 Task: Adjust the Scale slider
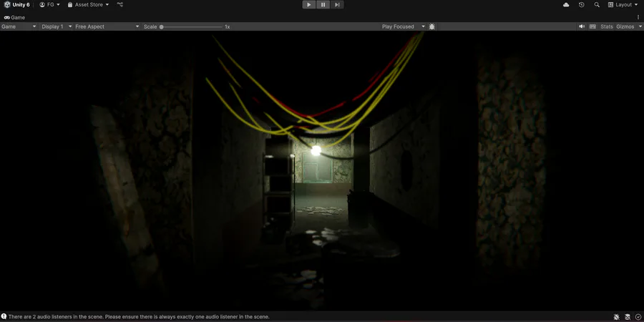[x=191, y=26]
